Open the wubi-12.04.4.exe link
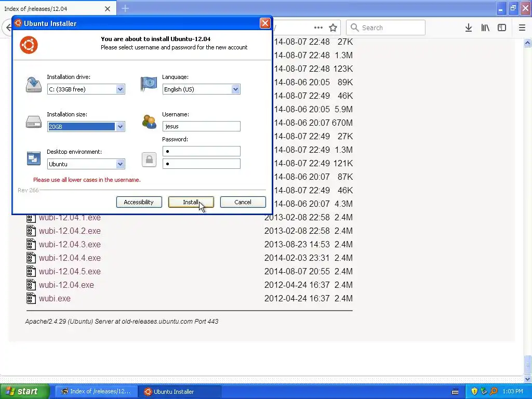Viewport: 532px width, 399px height. click(70, 258)
